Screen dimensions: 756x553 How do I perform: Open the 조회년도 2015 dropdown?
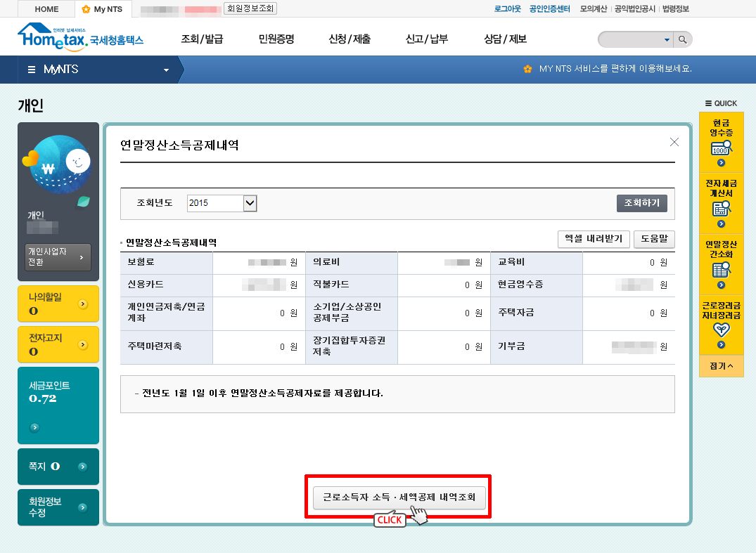click(250, 203)
